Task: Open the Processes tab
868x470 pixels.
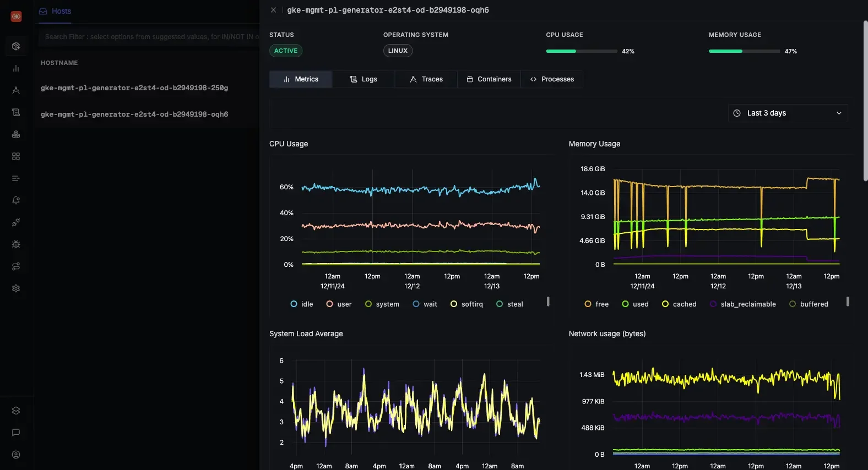Action: [x=552, y=79]
